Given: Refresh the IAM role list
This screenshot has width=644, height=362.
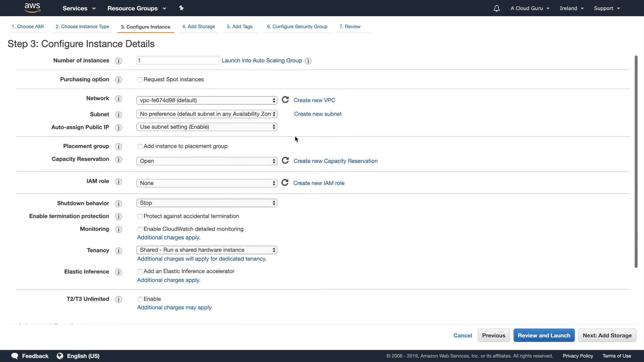Looking at the screenshot, I should click(x=285, y=183).
